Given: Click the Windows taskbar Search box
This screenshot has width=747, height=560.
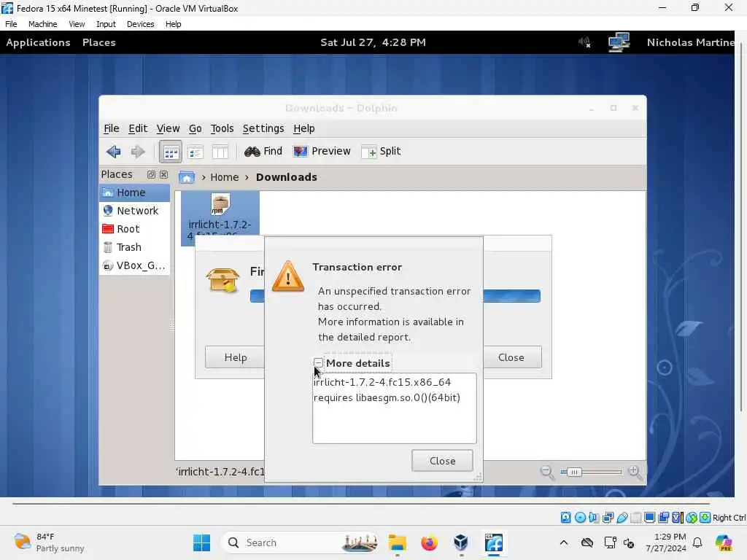Looking at the screenshot, I should pos(300,542).
